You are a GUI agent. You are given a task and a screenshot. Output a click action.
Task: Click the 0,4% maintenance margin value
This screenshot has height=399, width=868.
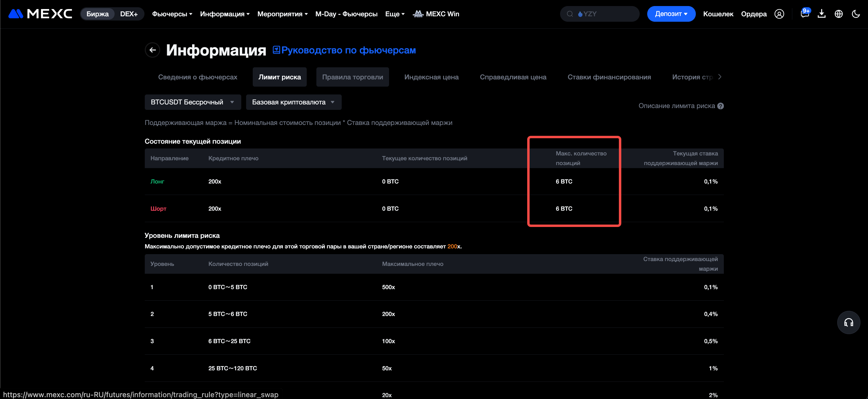click(711, 314)
